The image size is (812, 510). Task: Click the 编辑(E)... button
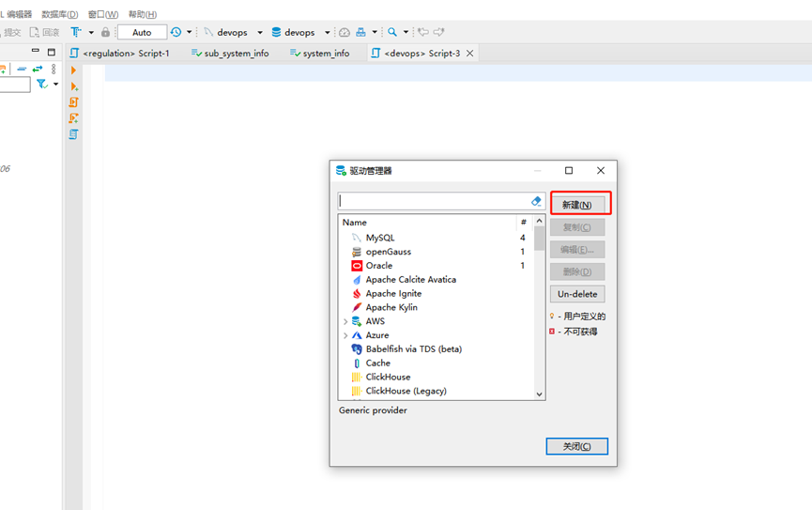pos(577,249)
